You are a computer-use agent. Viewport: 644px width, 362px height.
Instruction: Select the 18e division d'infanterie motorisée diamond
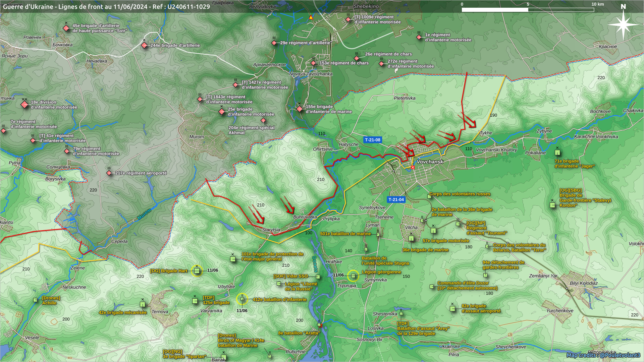pos(24,105)
